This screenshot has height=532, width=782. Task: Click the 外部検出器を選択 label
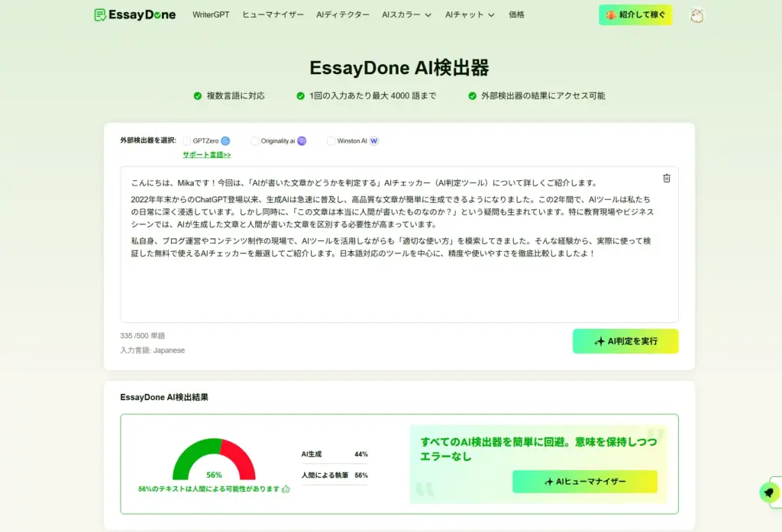pos(148,140)
